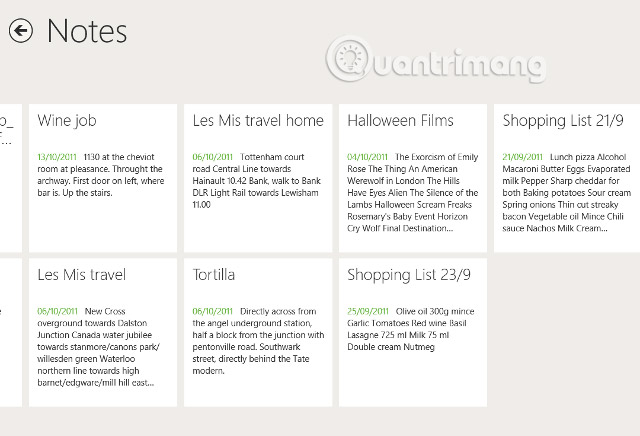Click the date on the Tortilla note

pyautogui.click(x=212, y=311)
